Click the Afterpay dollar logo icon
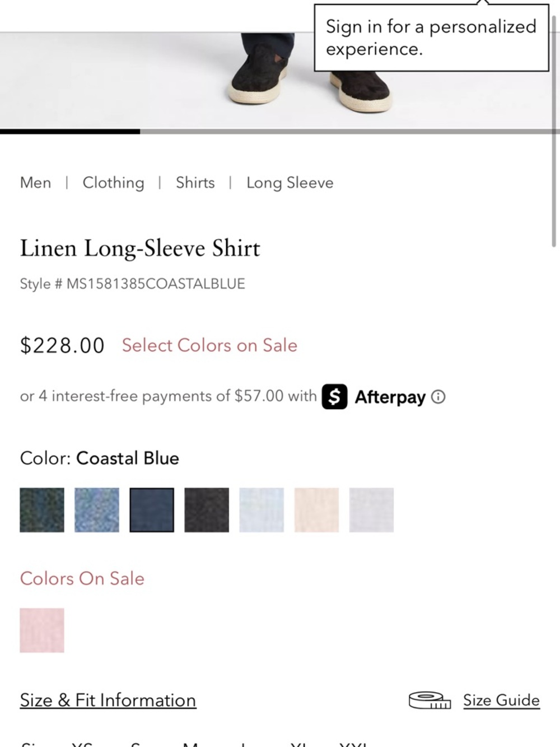Viewport: 560px width, 747px height. (x=334, y=397)
